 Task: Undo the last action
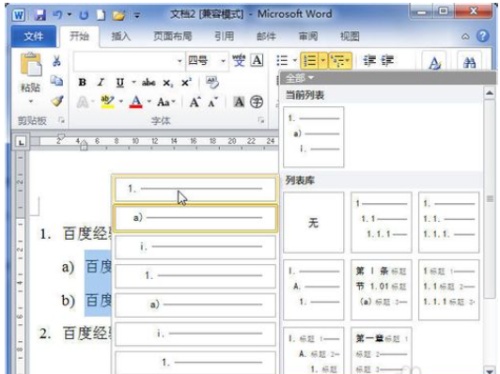(x=58, y=15)
